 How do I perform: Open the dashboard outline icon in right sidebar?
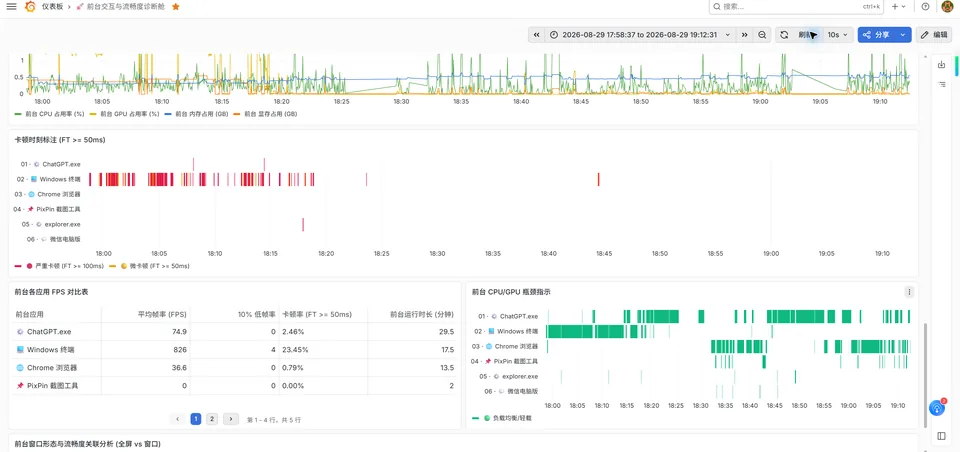[x=942, y=84]
